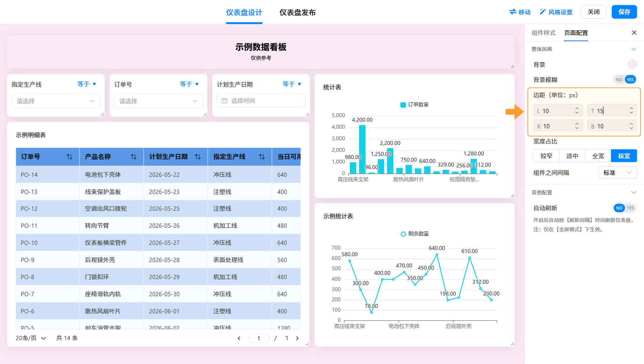Screen dimensions: 644x364
Task: Click the 保存 button
Action: (x=624, y=12)
